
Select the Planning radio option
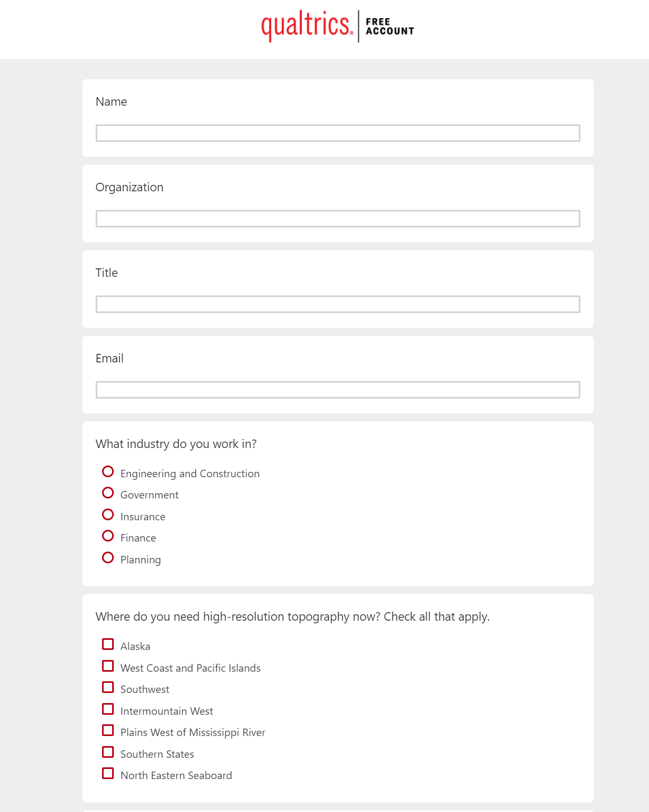click(x=108, y=558)
